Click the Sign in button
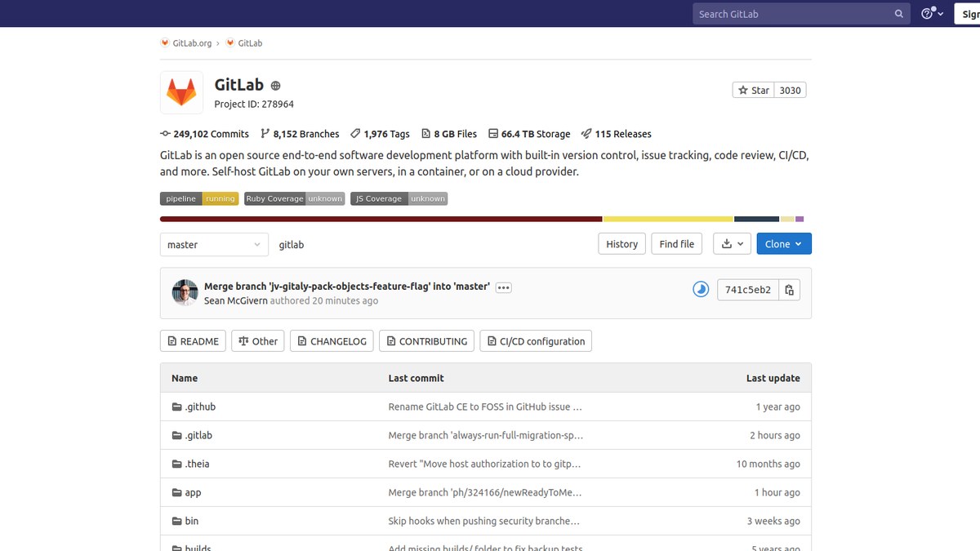The width and height of the screenshot is (980, 551). click(968, 14)
